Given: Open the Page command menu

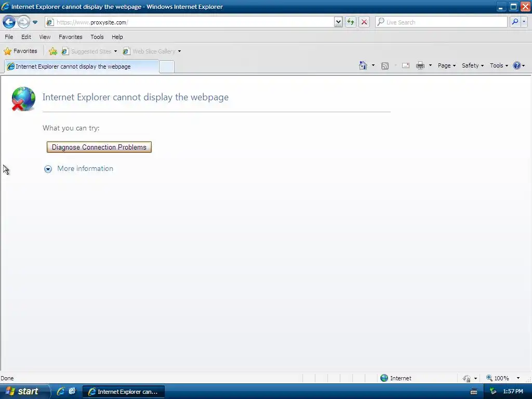Looking at the screenshot, I should (446, 65).
